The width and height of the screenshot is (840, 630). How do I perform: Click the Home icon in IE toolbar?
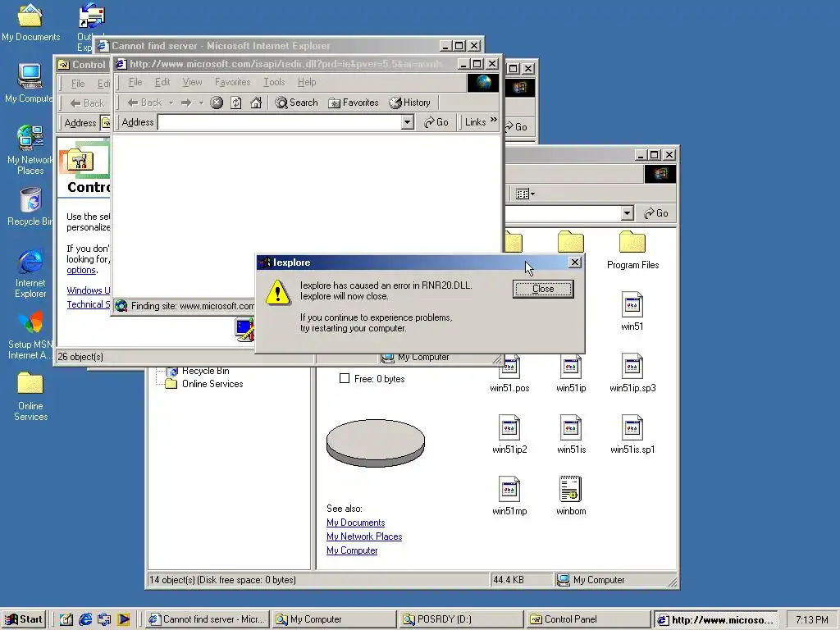click(x=256, y=103)
